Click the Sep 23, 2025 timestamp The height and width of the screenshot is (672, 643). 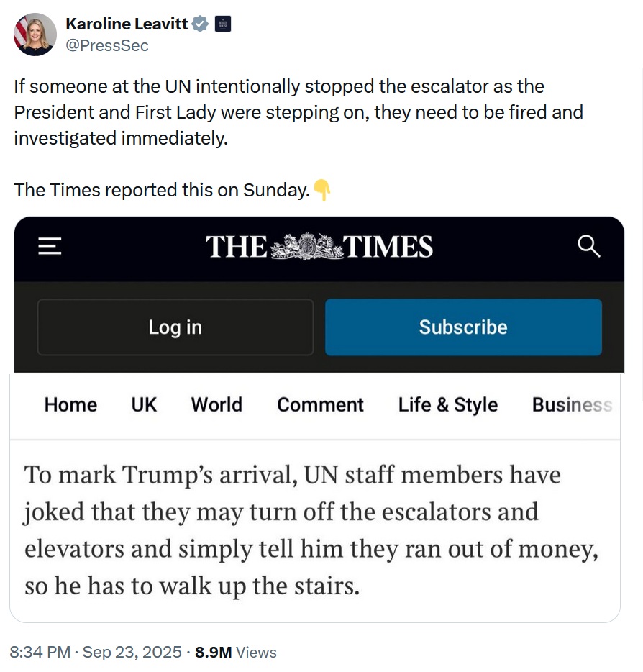132,652
